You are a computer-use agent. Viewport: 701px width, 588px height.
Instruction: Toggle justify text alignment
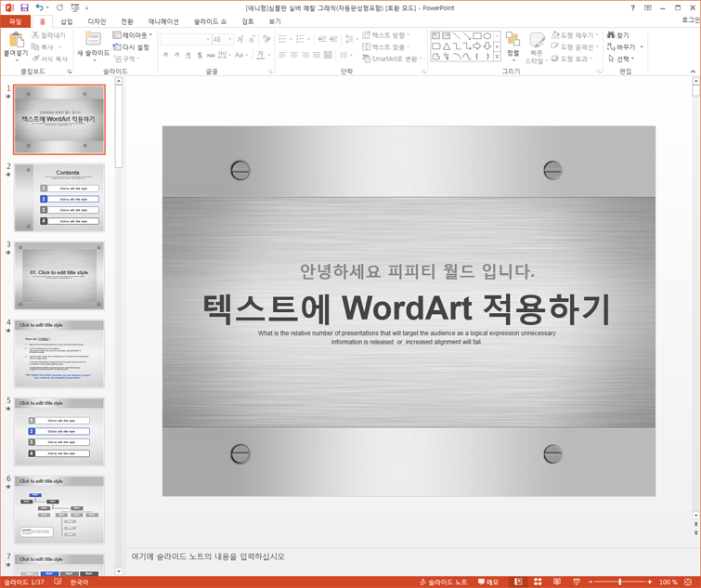click(317, 55)
